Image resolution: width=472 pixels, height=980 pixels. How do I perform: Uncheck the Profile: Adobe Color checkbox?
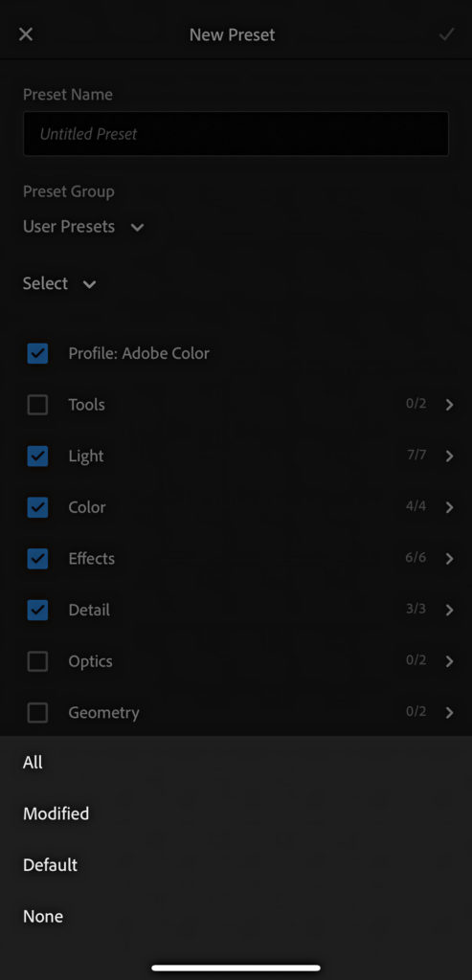(37, 354)
